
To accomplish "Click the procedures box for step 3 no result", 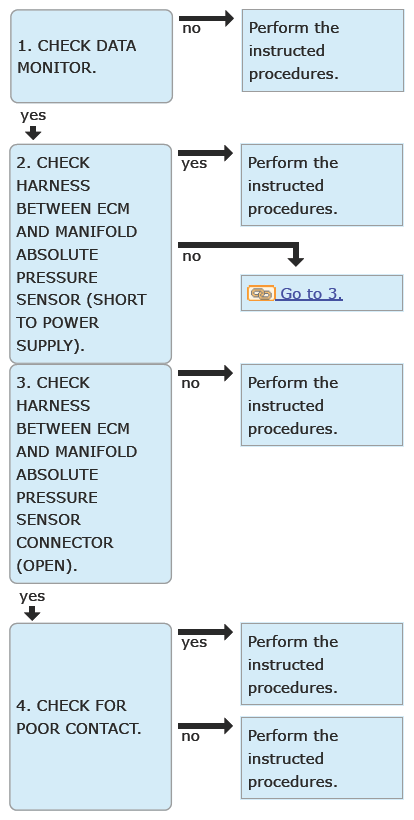I will (x=322, y=405).
